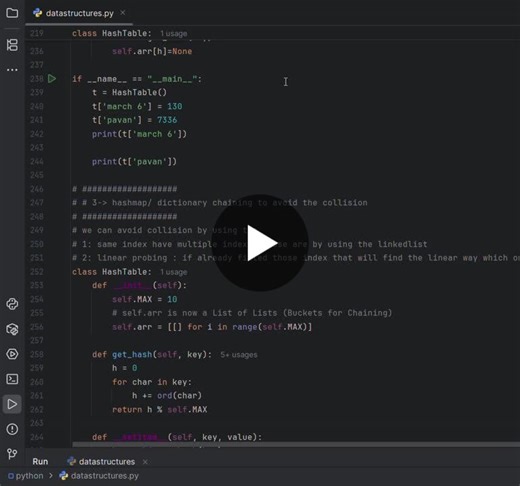Show more tool windows (three dots)
520x486 pixels.
12,70
